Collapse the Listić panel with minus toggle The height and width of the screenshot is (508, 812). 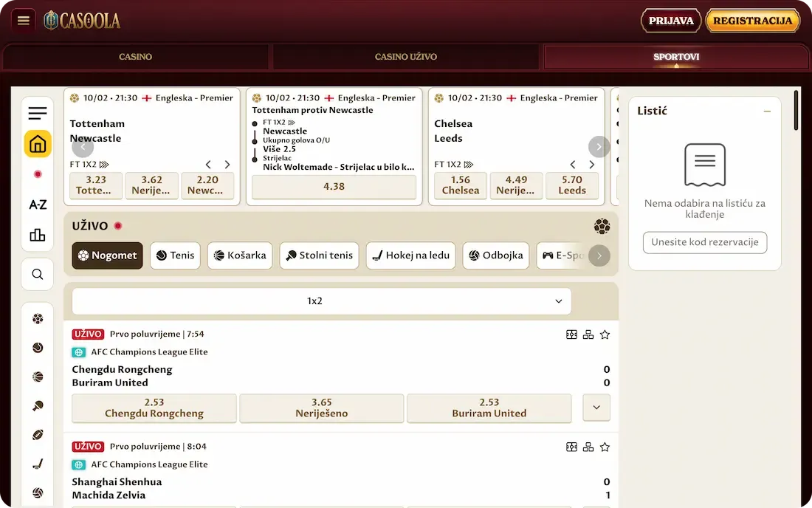768,111
